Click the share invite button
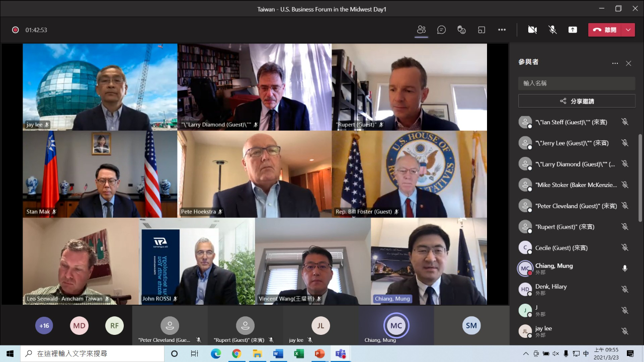 [577, 101]
